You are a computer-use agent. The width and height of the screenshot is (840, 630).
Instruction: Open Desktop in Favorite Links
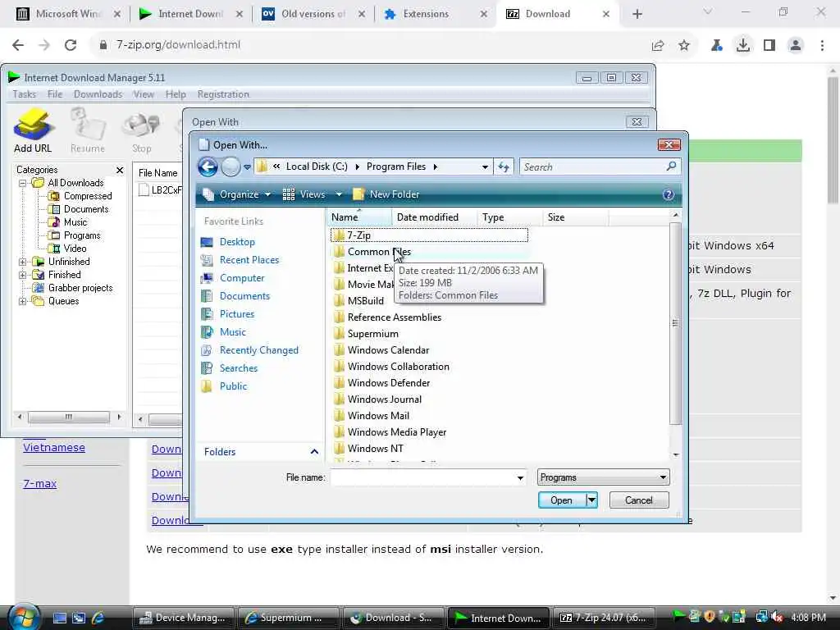(237, 242)
